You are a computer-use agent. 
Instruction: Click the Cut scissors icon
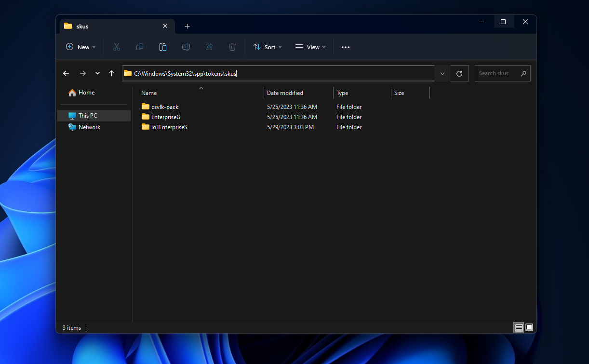[x=117, y=47]
